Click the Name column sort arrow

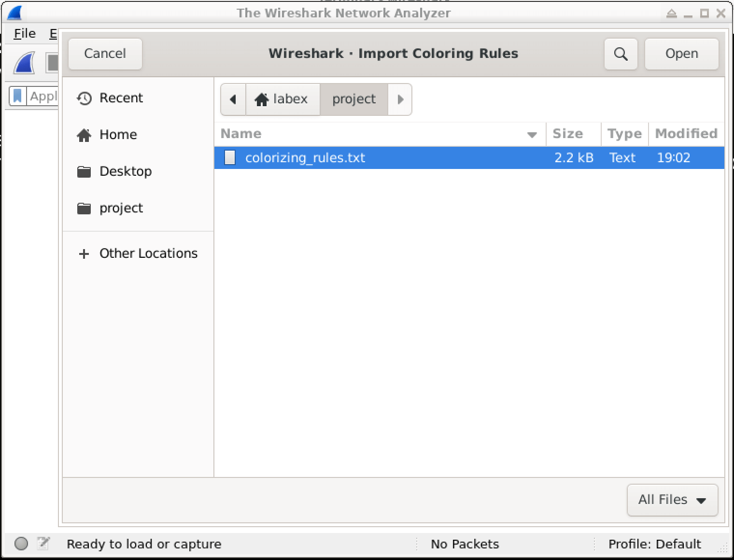(532, 135)
